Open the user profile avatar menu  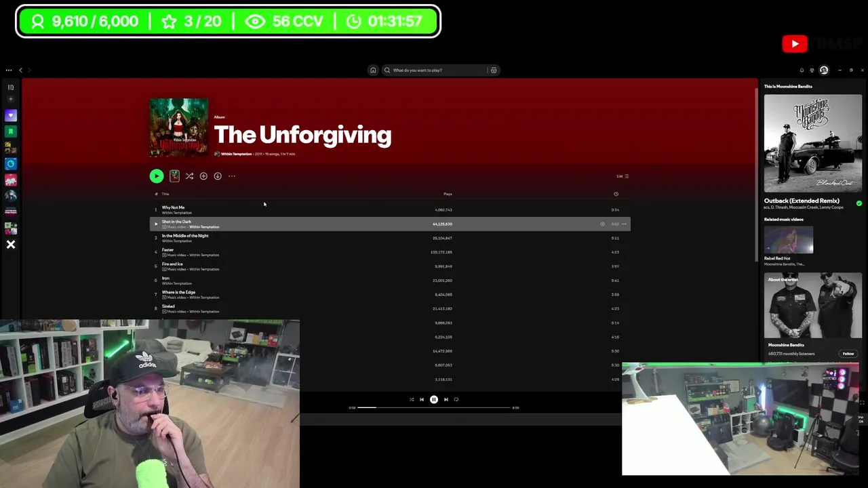(824, 70)
